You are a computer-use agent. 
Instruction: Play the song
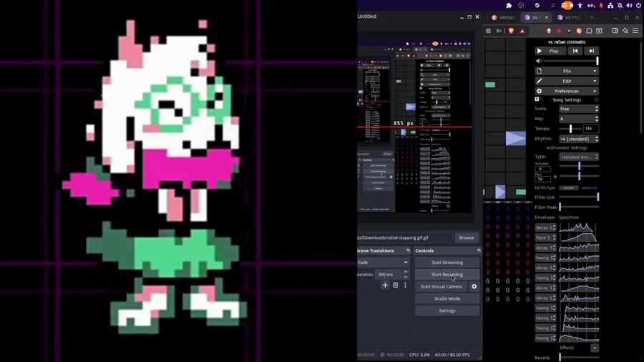[x=550, y=51]
